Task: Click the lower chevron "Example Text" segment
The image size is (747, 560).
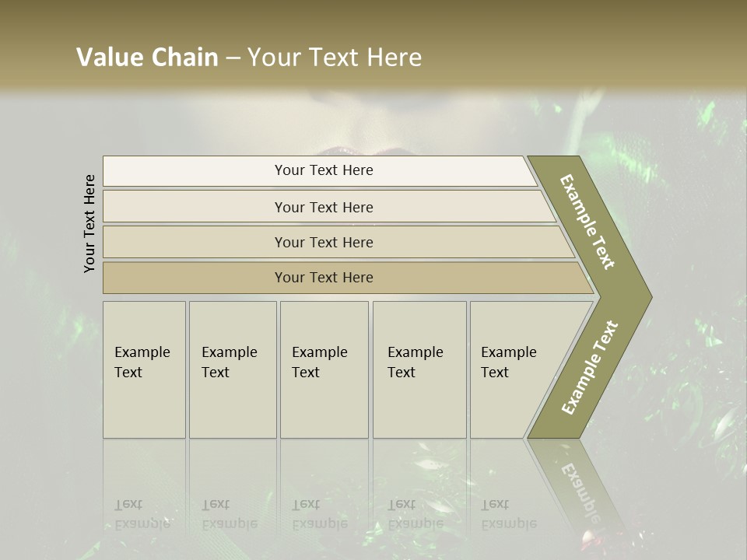Action: pos(589,367)
